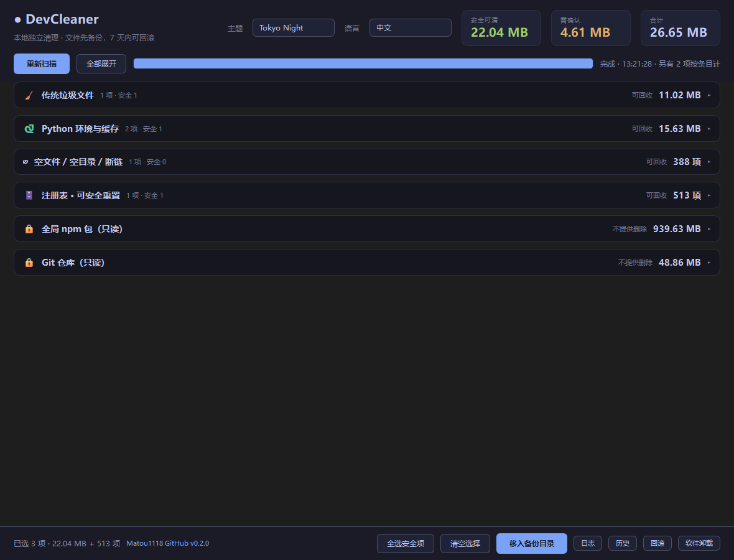Image resolution: width=734 pixels, height=560 pixels.
Task: Open the 软件卸载 button
Action: coord(699,543)
